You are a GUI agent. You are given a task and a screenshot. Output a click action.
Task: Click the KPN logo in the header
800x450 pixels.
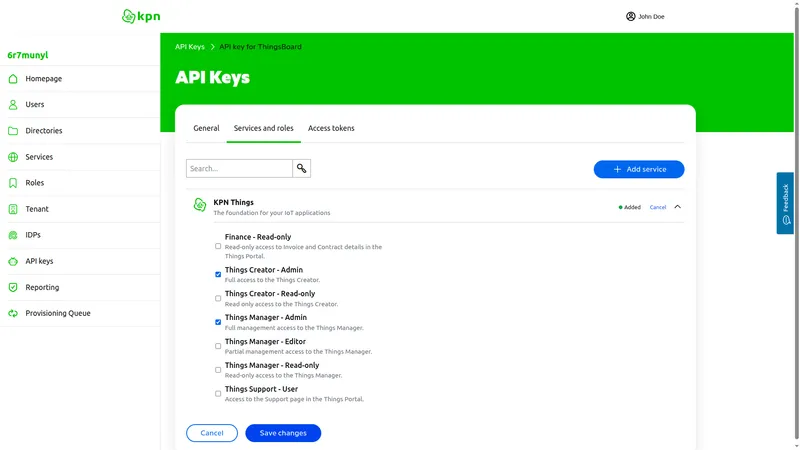(x=141, y=16)
